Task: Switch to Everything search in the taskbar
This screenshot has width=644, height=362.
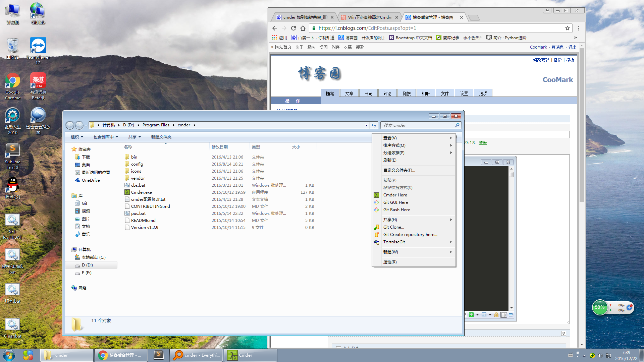Action: [x=196, y=355]
